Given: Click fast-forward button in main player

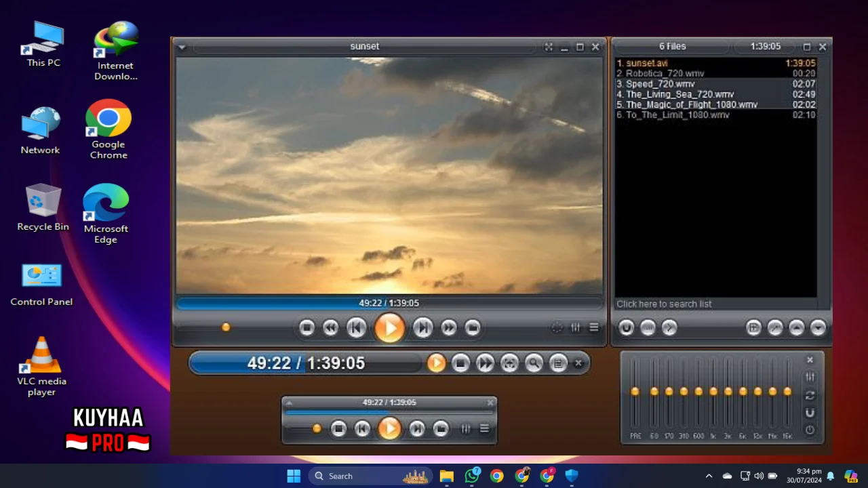Looking at the screenshot, I should [448, 328].
